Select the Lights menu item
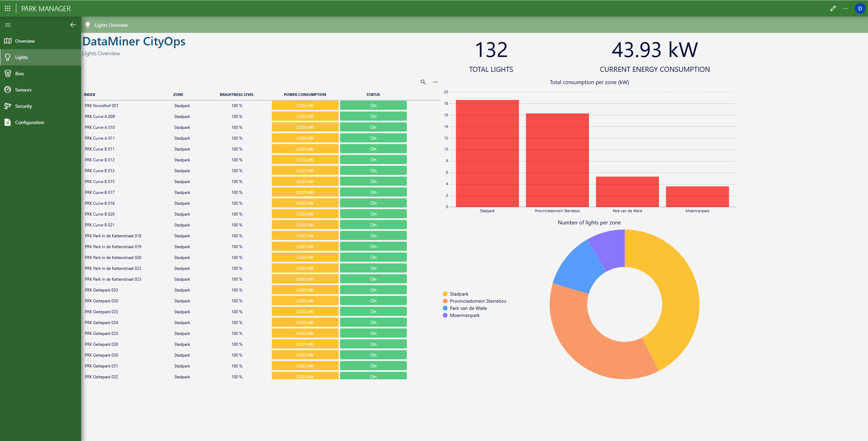868x441 pixels. pyautogui.click(x=21, y=57)
